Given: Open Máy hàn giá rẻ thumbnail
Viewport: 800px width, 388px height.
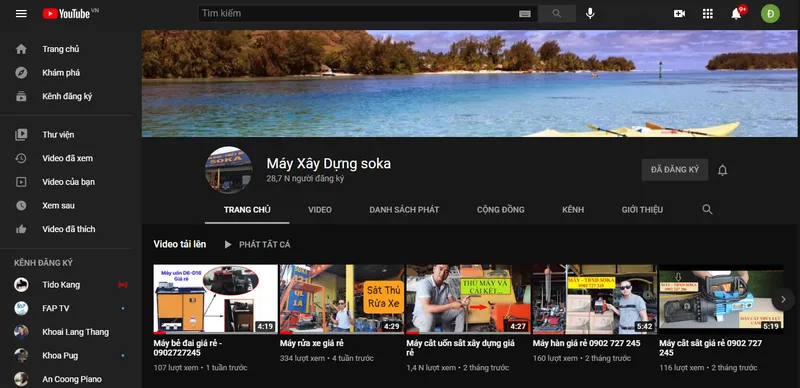Looking at the screenshot, I should 595,299.
